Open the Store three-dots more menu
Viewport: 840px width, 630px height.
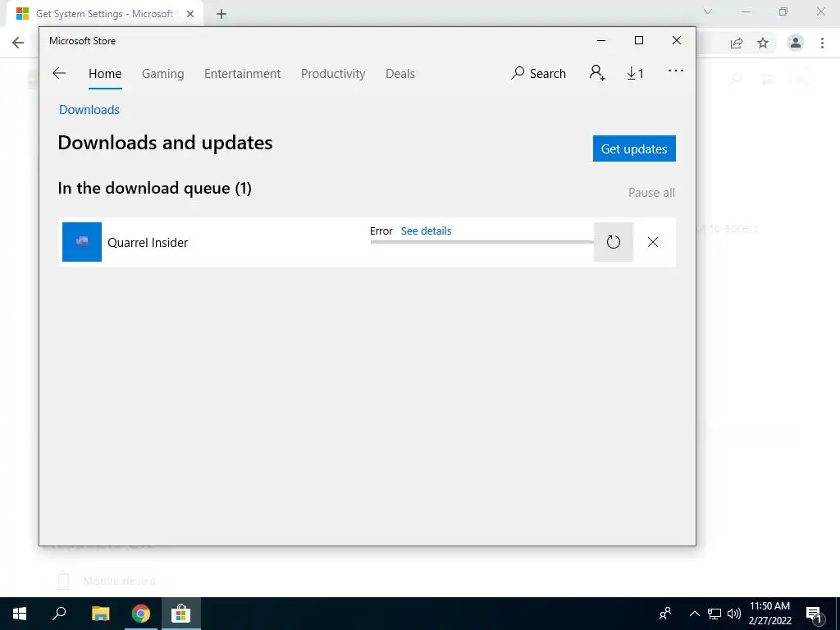point(676,71)
